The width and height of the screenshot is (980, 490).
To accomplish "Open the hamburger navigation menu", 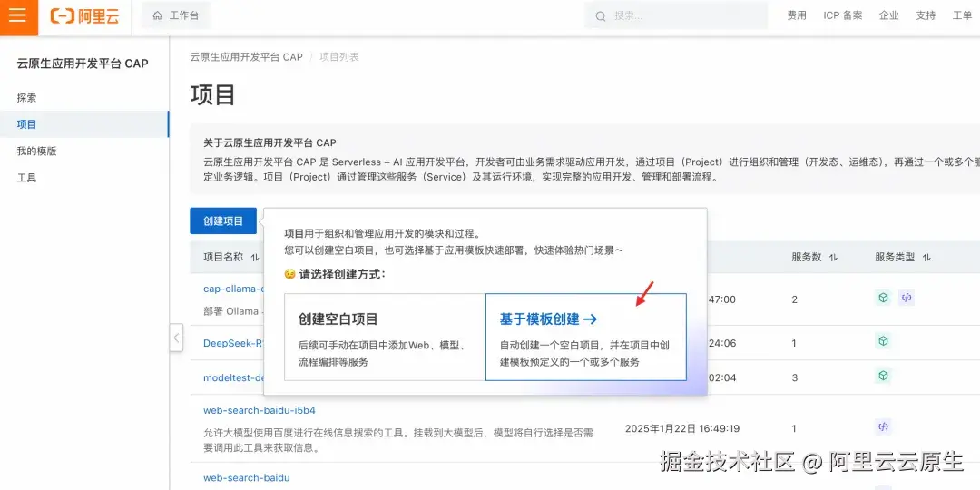I will coord(18,15).
